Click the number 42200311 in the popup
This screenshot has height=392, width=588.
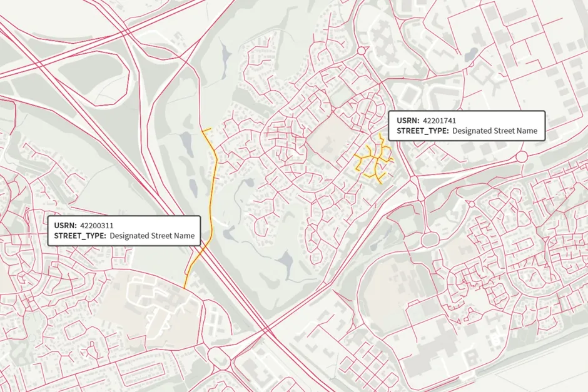[x=97, y=225]
